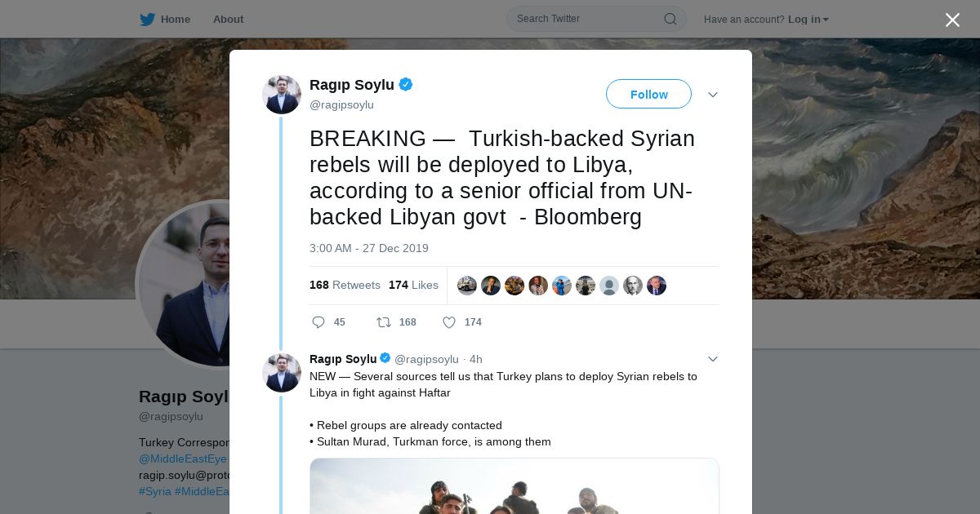
Task: Expand the reply tweet options chevron
Action: point(713,359)
